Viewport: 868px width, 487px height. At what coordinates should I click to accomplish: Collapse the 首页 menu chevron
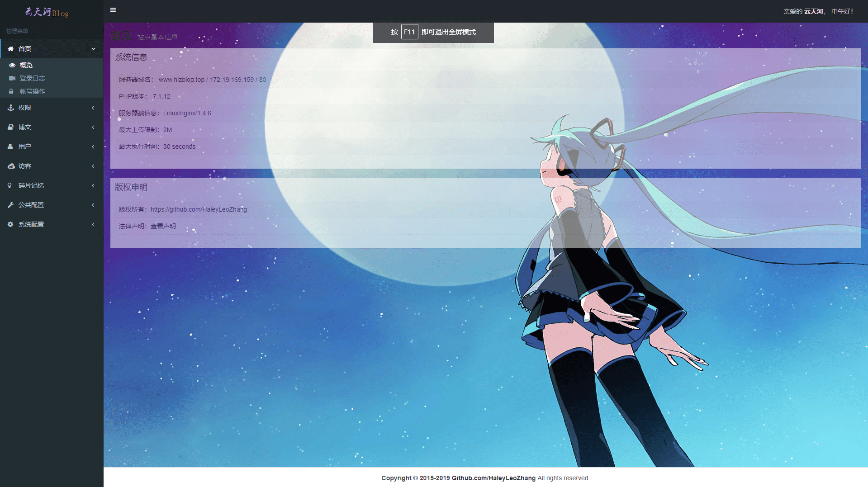93,49
